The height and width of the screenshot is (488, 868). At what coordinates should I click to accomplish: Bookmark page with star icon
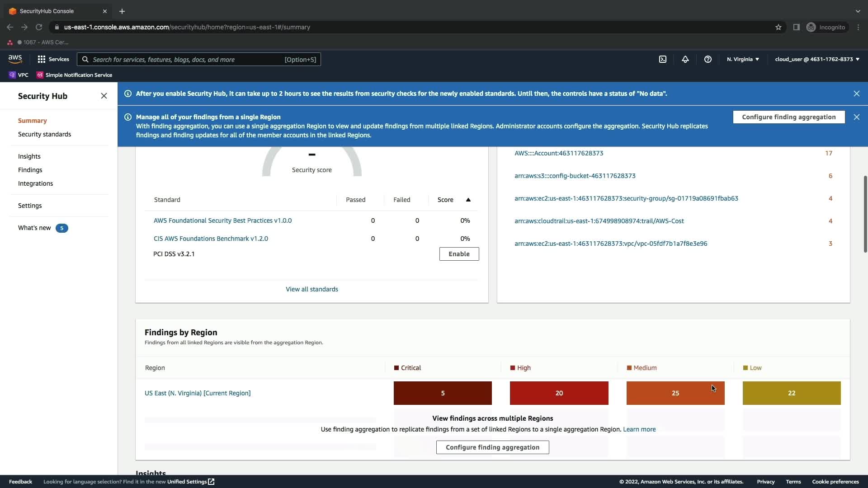tap(778, 27)
